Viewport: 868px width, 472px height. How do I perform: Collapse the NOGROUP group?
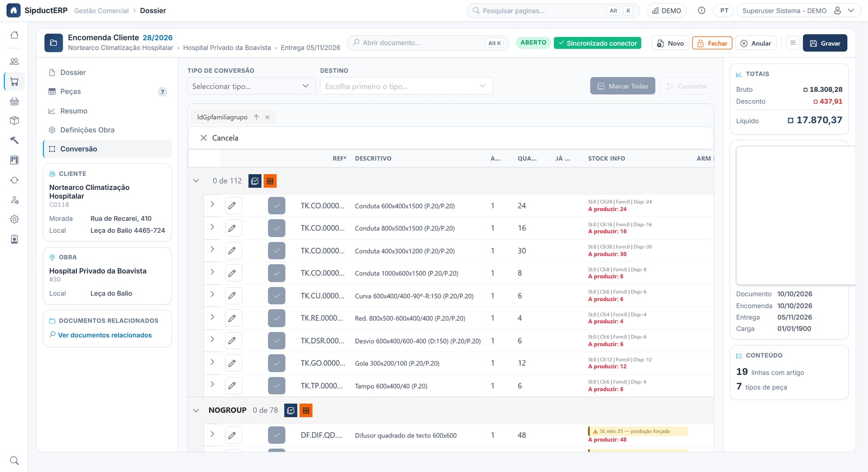coord(196,410)
